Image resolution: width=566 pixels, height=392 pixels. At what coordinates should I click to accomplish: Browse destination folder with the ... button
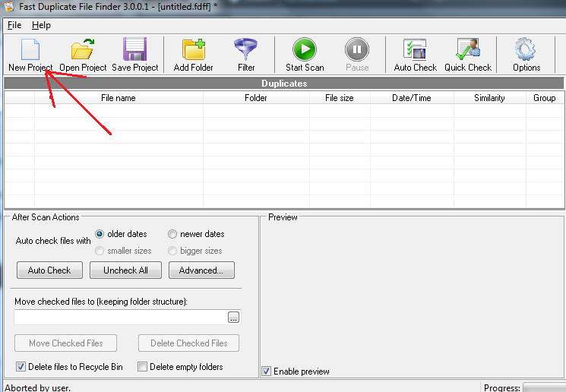pyautogui.click(x=233, y=318)
